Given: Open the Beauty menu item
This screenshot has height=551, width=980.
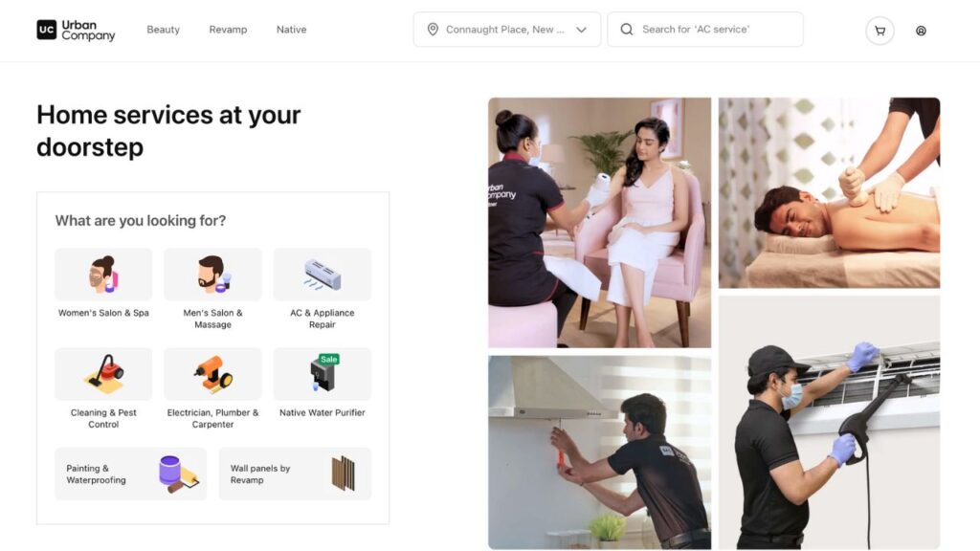Looking at the screenshot, I should click(x=163, y=30).
